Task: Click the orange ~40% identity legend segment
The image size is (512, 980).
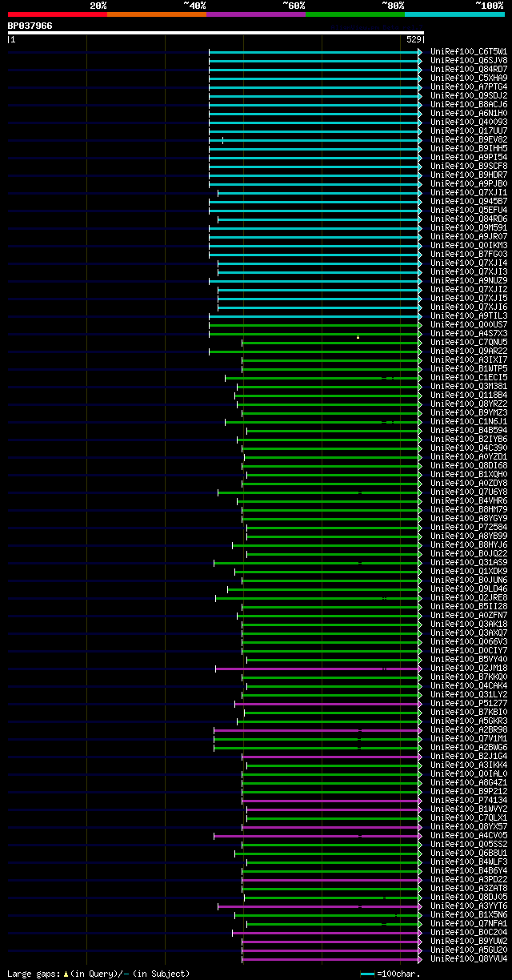Action: pyautogui.click(x=157, y=14)
